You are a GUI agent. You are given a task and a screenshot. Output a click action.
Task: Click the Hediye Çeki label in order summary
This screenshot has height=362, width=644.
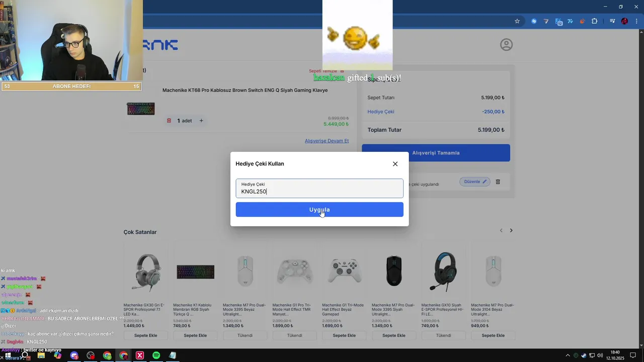(x=381, y=112)
